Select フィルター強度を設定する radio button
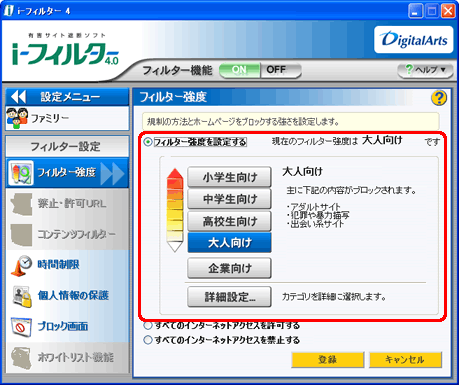 [x=148, y=142]
